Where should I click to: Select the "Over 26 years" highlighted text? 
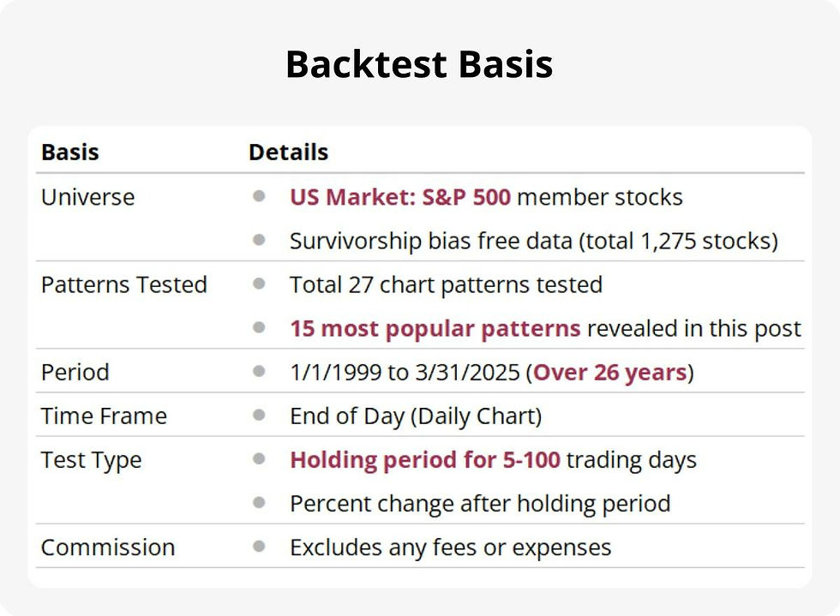(609, 373)
